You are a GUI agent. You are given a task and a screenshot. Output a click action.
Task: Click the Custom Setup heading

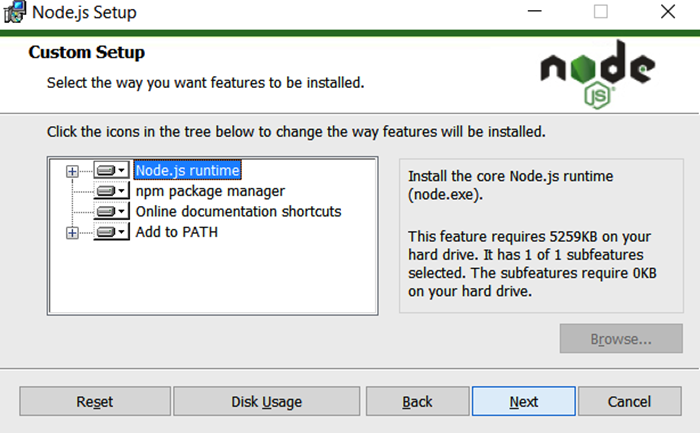tap(87, 52)
